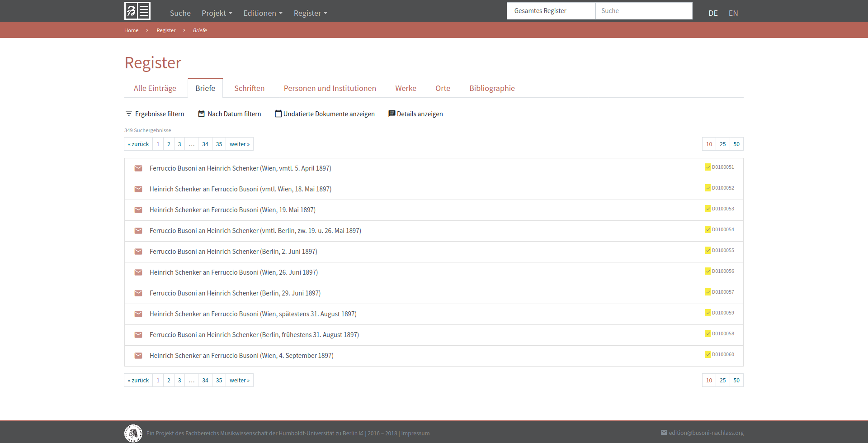Focus the Suche input field in header
The height and width of the screenshot is (443, 868).
(x=644, y=11)
